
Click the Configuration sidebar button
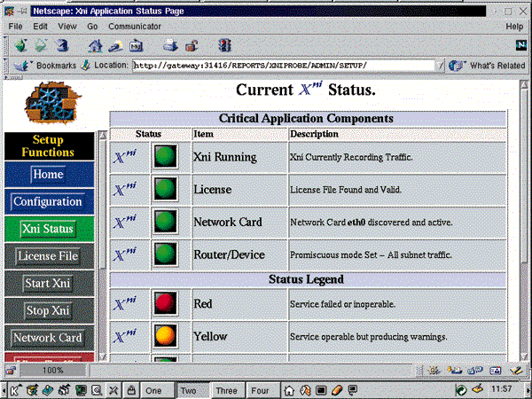click(x=47, y=201)
